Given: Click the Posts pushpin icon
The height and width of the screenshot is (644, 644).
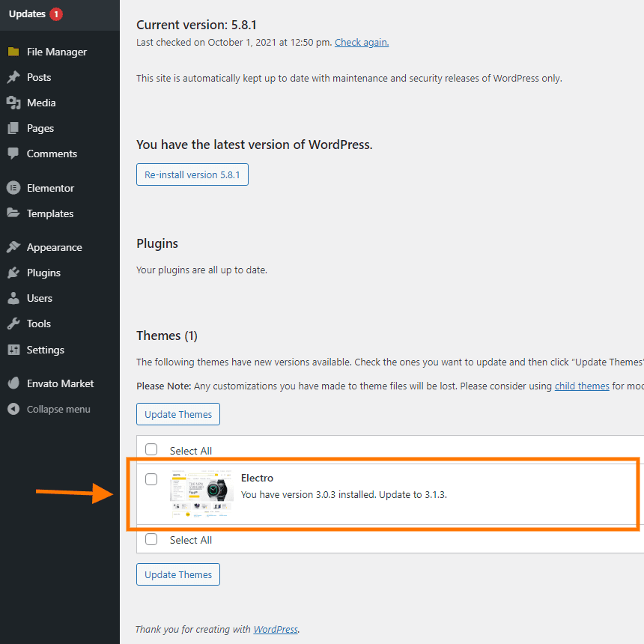Looking at the screenshot, I should point(13,77).
